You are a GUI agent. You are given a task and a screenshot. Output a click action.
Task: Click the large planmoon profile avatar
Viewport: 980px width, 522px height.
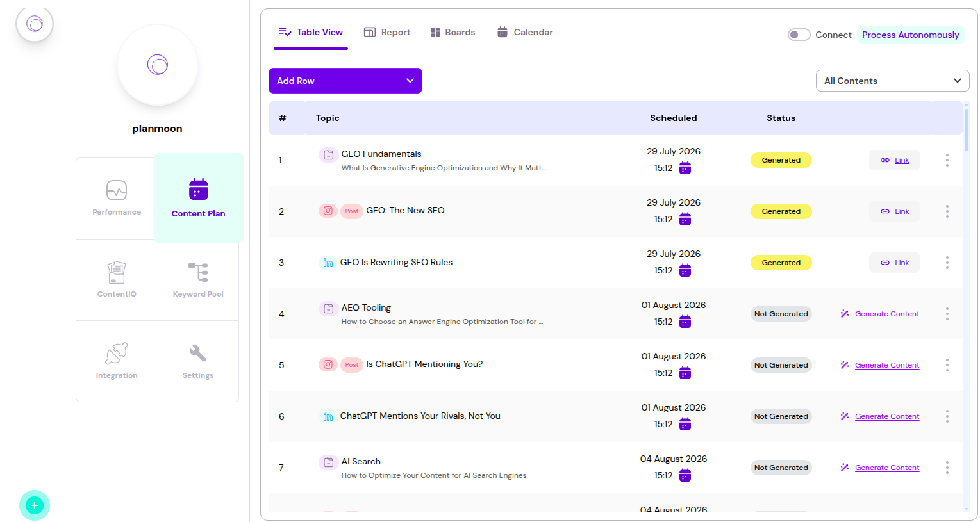(x=158, y=65)
